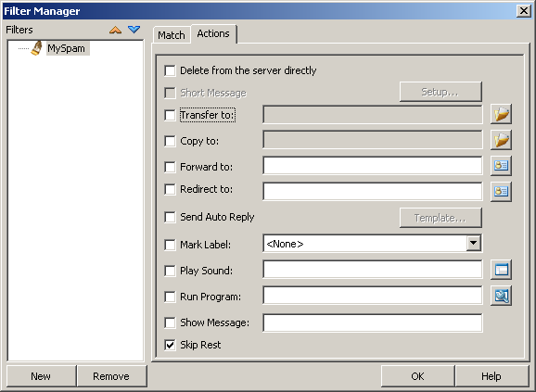
Task: Enable Delete from the server directly
Action: pyautogui.click(x=170, y=70)
